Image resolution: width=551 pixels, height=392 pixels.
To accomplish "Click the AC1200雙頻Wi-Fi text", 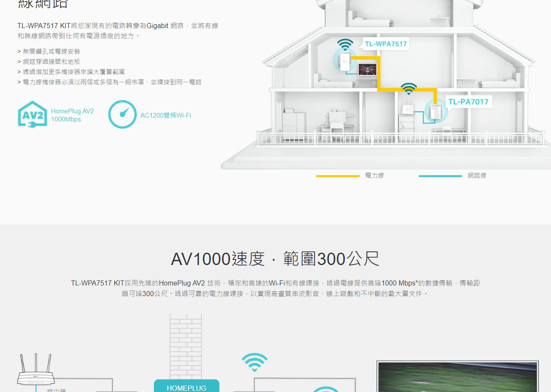I will point(166,115).
